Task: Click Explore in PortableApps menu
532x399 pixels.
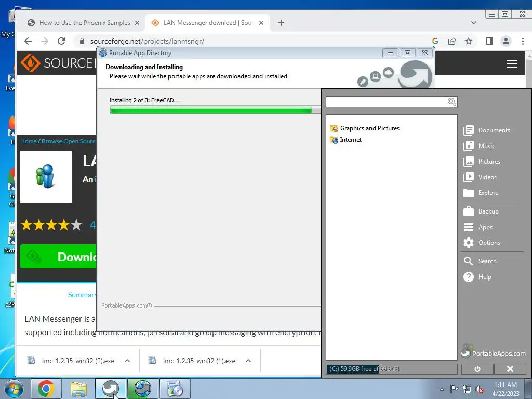Action: tap(481, 193)
